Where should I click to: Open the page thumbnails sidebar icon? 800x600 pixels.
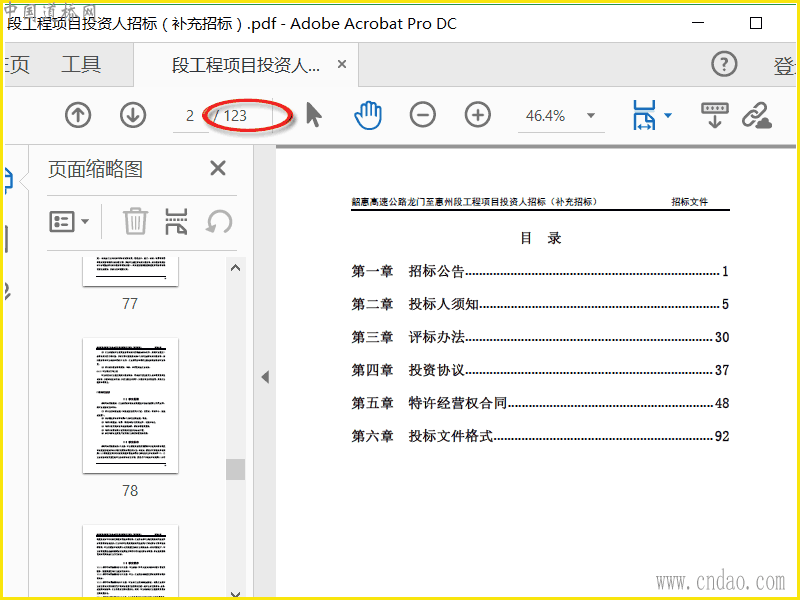click(x=7, y=180)
